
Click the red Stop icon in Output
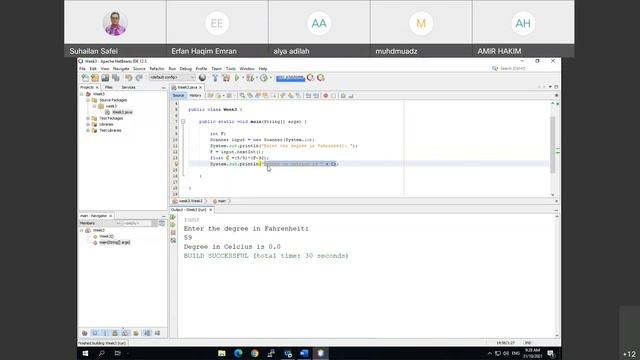(x=173, y=232)
